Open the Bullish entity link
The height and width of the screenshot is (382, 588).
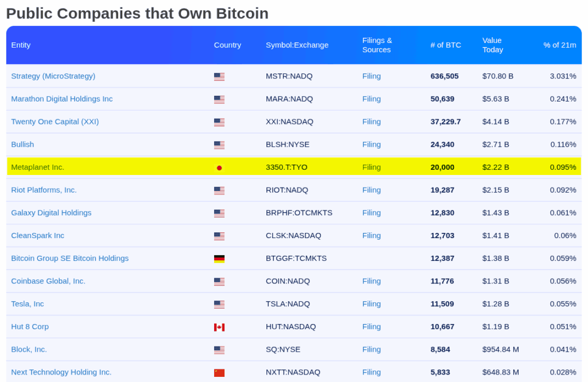pyautogui.click(x=22, y=145)
